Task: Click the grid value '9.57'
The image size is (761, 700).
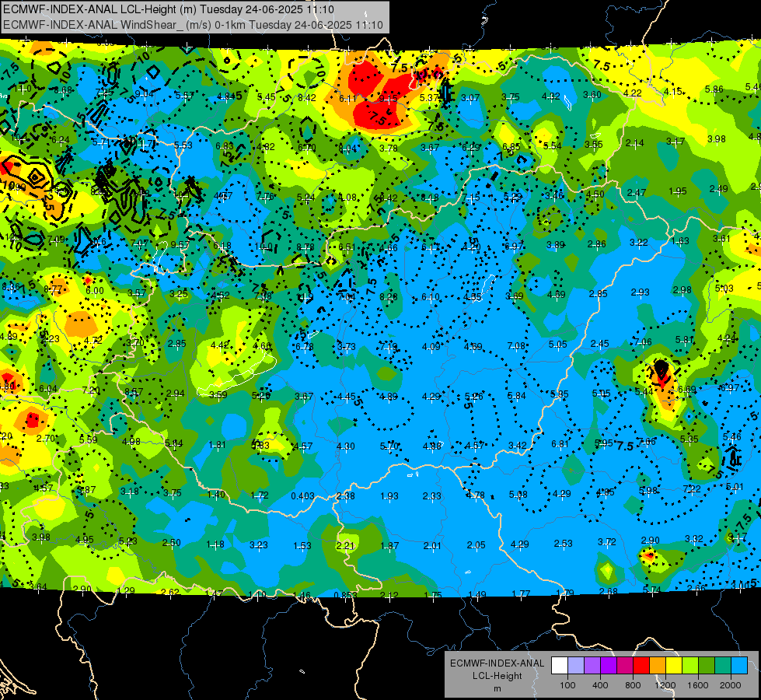Action: tap(180, 244)
